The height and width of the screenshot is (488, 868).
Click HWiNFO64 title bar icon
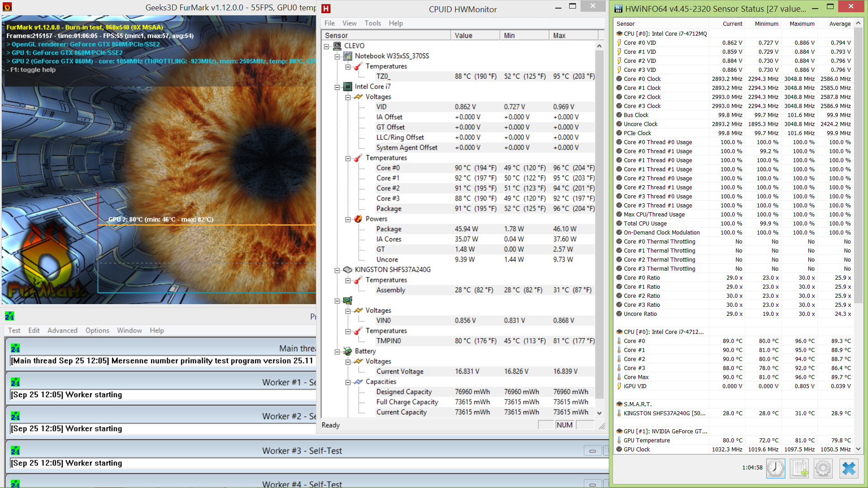coord(618,9)
